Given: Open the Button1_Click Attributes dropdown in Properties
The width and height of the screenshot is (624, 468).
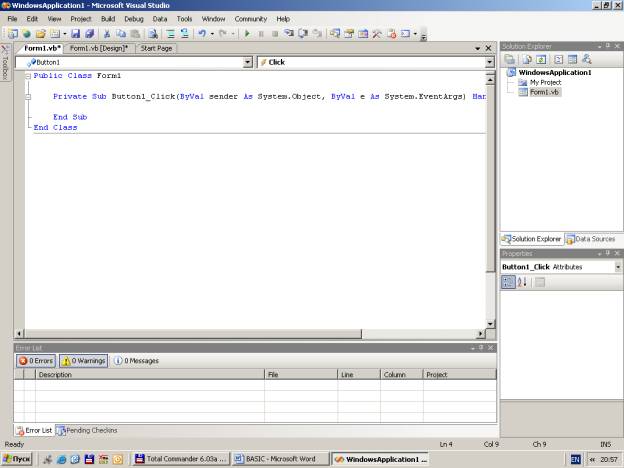Looking at the screenshot, I should 618,267.
